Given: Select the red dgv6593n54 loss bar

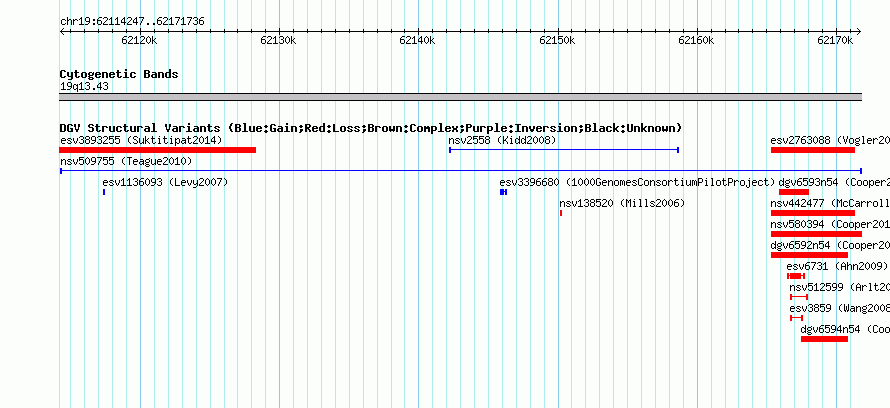Looking at the screenshot, I should coord(794,192).
